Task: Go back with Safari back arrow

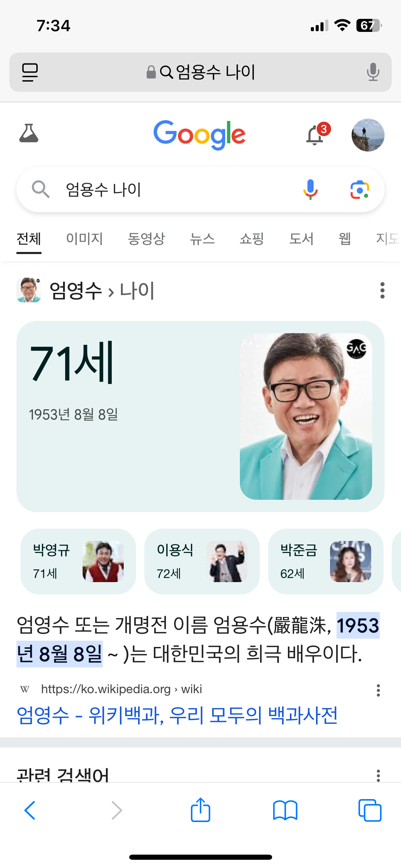Action: click(30, 810)
